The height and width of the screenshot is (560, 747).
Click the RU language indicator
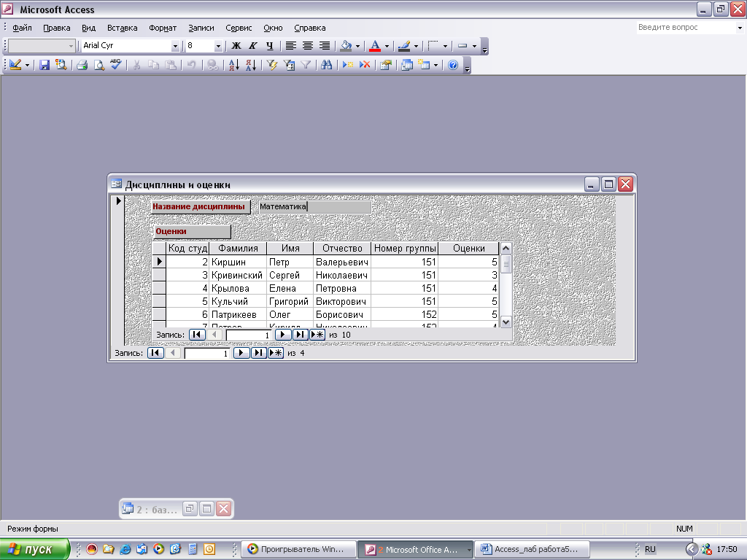650,549
